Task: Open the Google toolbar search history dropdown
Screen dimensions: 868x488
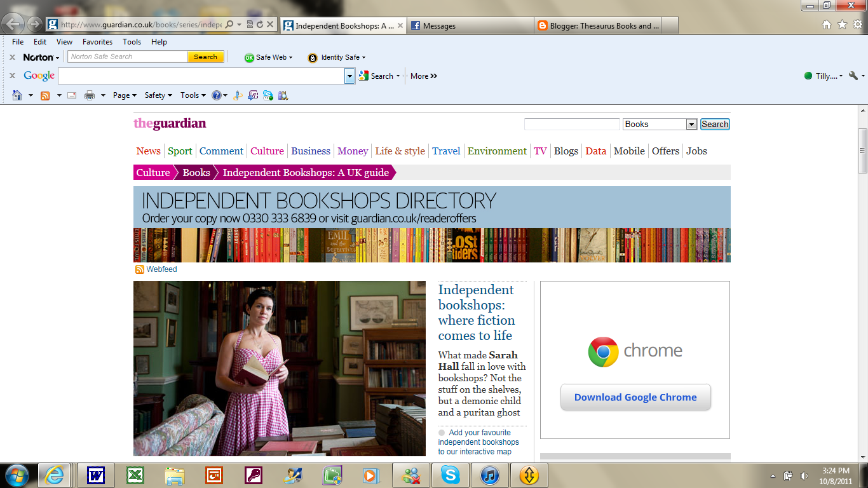Action: coord(349,76)
